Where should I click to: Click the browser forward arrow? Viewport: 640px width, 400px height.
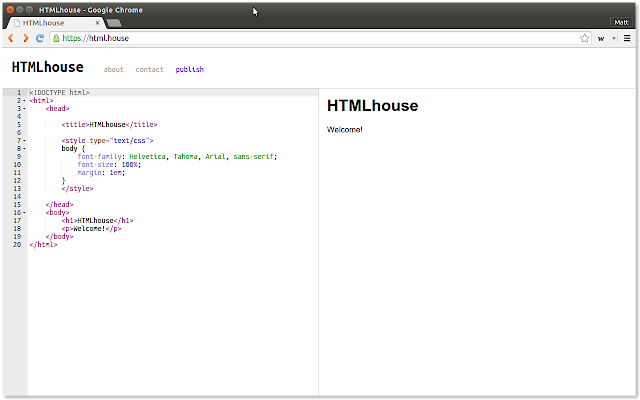(x=25, y=38)
